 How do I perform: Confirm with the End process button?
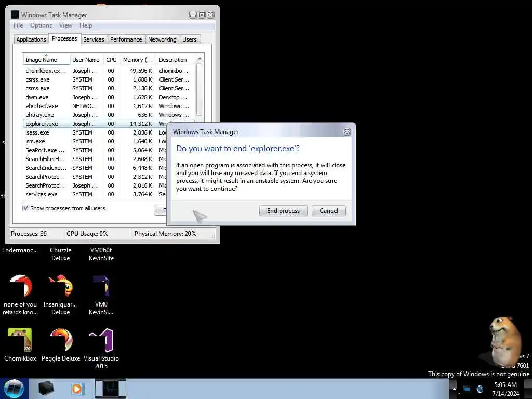click(283, 211)
